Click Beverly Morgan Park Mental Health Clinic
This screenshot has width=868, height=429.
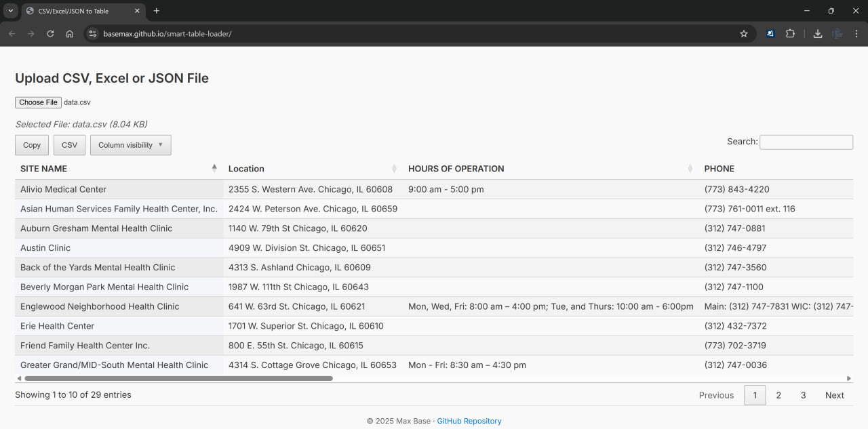click(104, 287)
